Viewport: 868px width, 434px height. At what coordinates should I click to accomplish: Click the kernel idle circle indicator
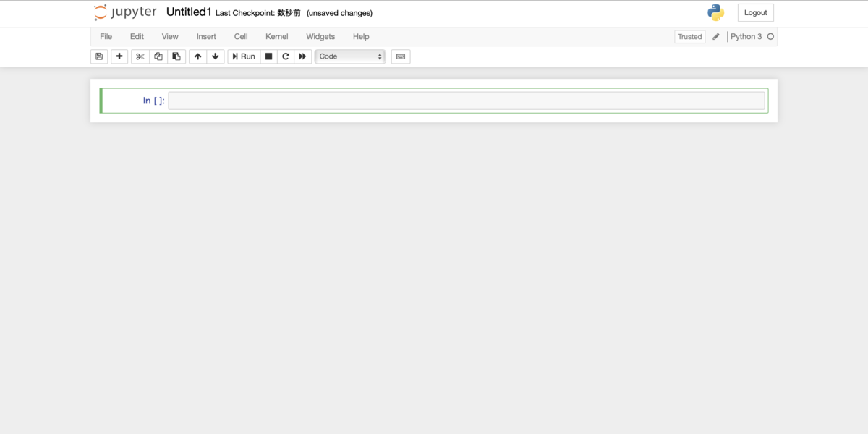click(x=770, y=36)
